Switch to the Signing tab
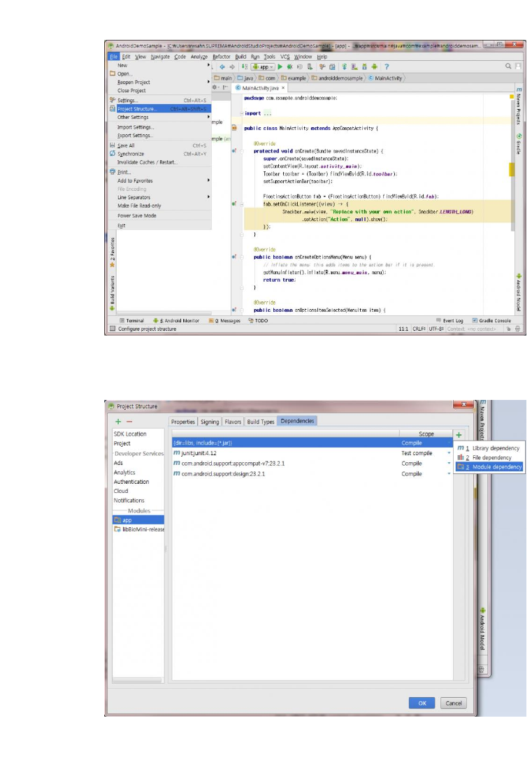Viewport: 532px width, 774px height. point(210,422)
